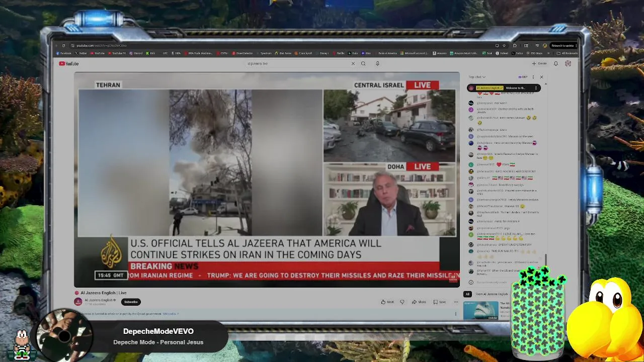Expand the Top chat dropdown
644x362 pixels.
click(x=477, y=77)
